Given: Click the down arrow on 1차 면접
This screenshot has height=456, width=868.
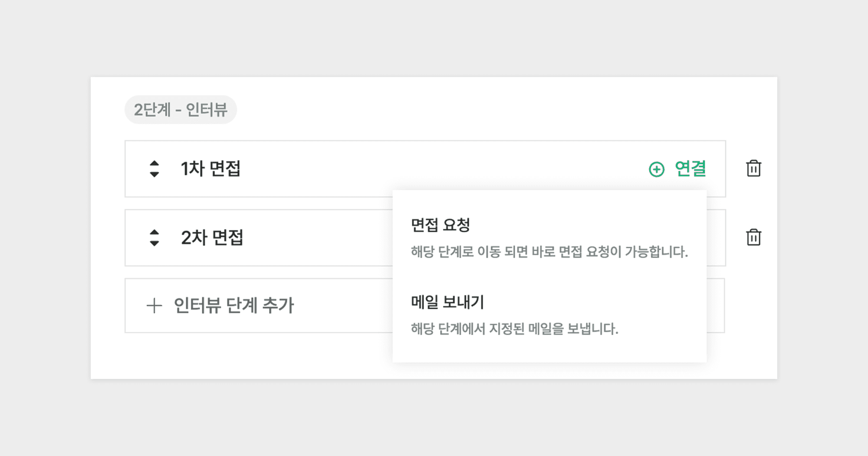Looking at the screenshot, I should pyautogui.click(x=154, y=174).
